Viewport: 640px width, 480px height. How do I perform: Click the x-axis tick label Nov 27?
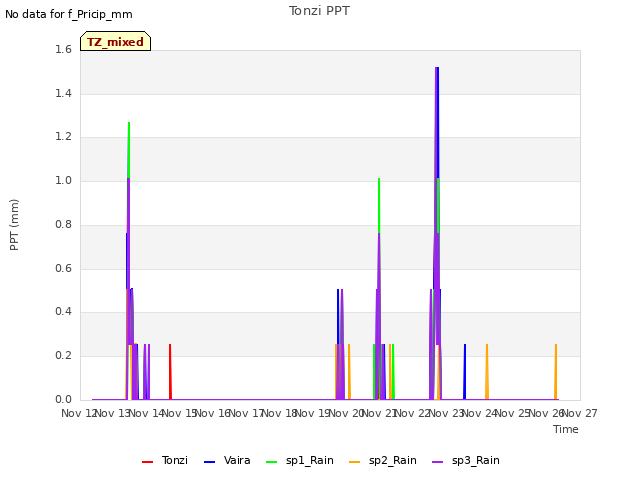(x=580, y=413)
